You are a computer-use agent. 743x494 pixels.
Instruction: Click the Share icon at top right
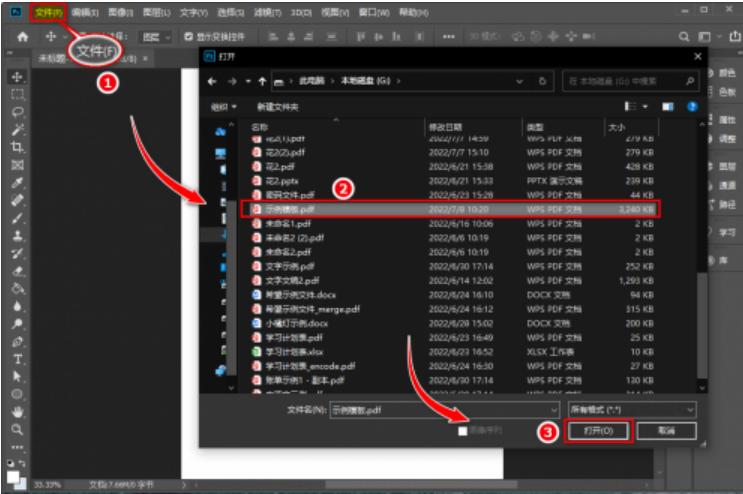[x=734, y=36]
